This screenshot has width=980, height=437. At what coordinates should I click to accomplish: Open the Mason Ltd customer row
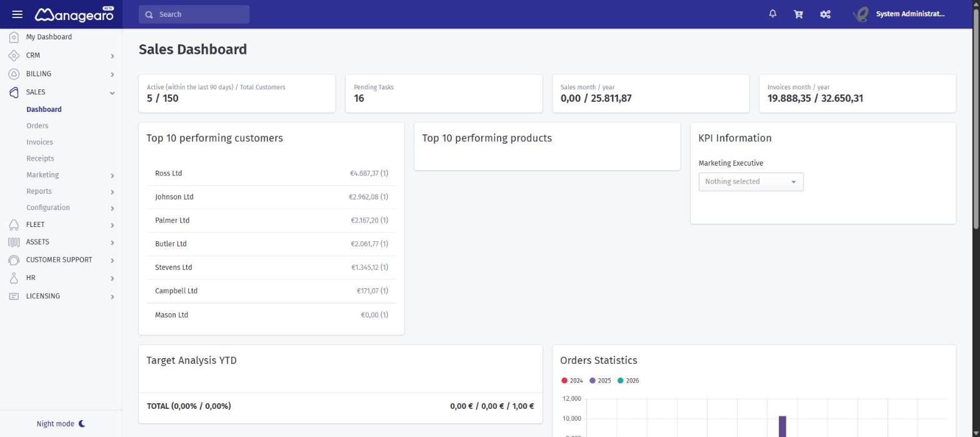pos(271,315)
